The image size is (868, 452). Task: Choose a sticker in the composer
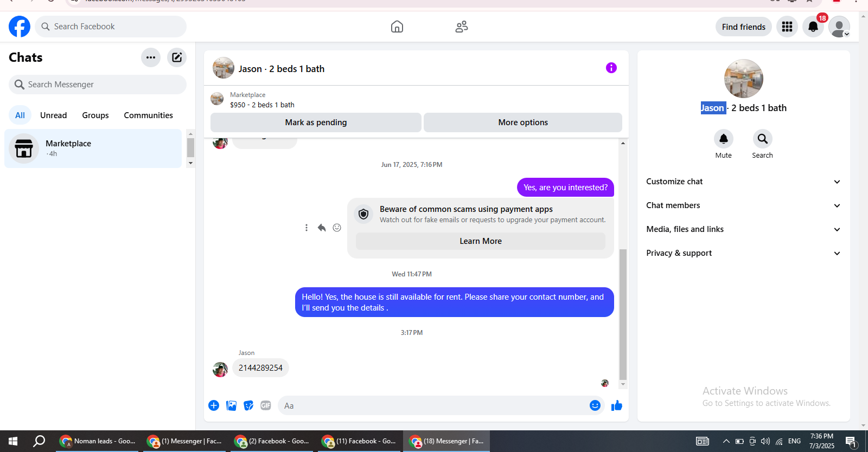point(248,405)
